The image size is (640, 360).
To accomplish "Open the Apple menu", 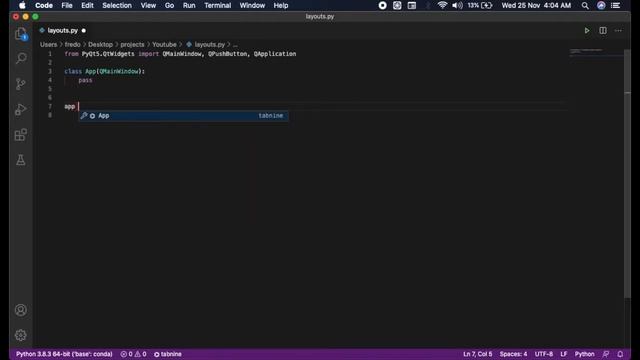I will point(22,6).
